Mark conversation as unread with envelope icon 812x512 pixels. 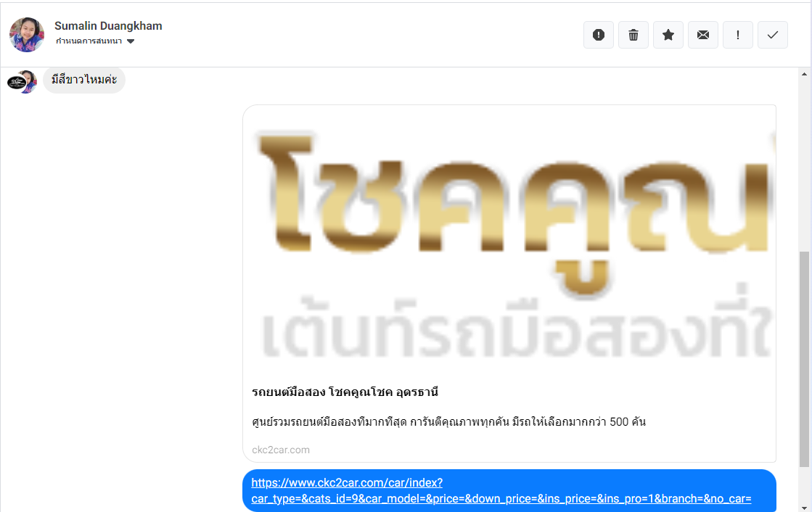coord(702,35)
